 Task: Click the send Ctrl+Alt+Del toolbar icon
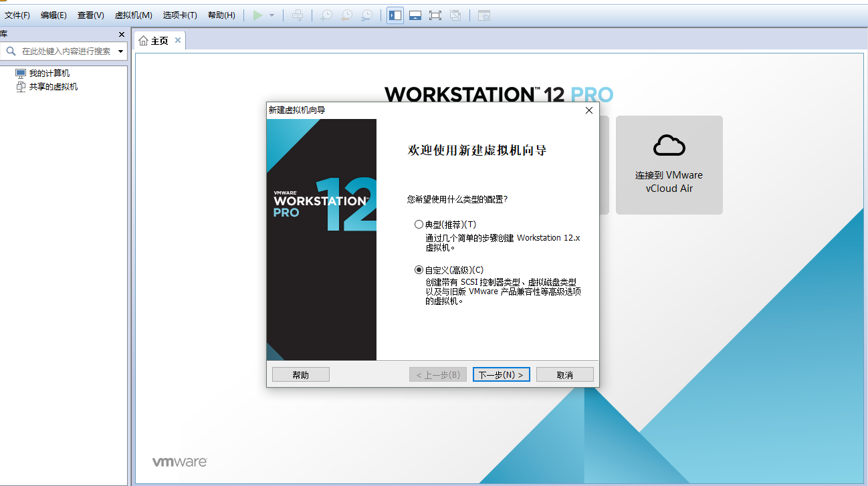pos(298,15)
